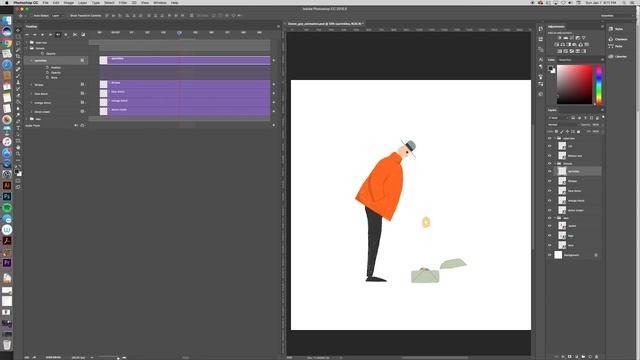Open the Layer menu

[82, 3]
